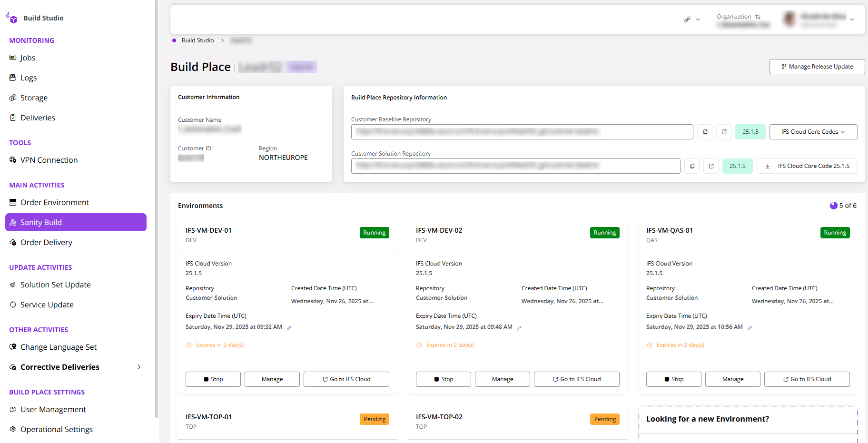This screenshot has height=443, width=868.
Task: Select the IFS-VM-DEV-02 environment title
Action: pyautogui.click(x=439, y=230)
